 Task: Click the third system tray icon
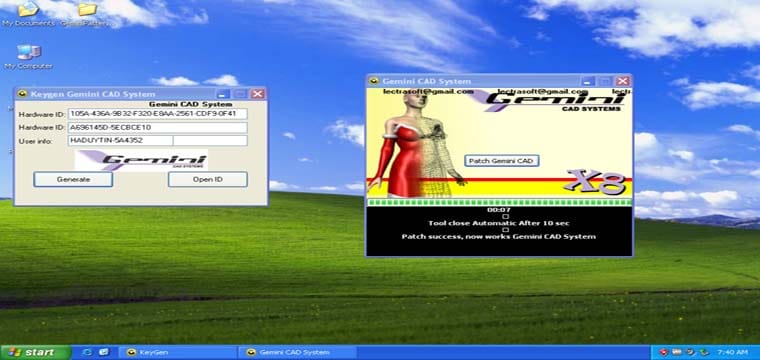point(691,352)
